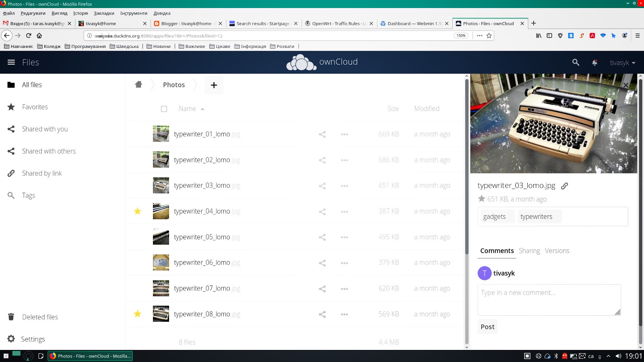Open more actions for typewriter_03_lomo
This screenshot has width=644, height=362.
click(x=344, y=186)
